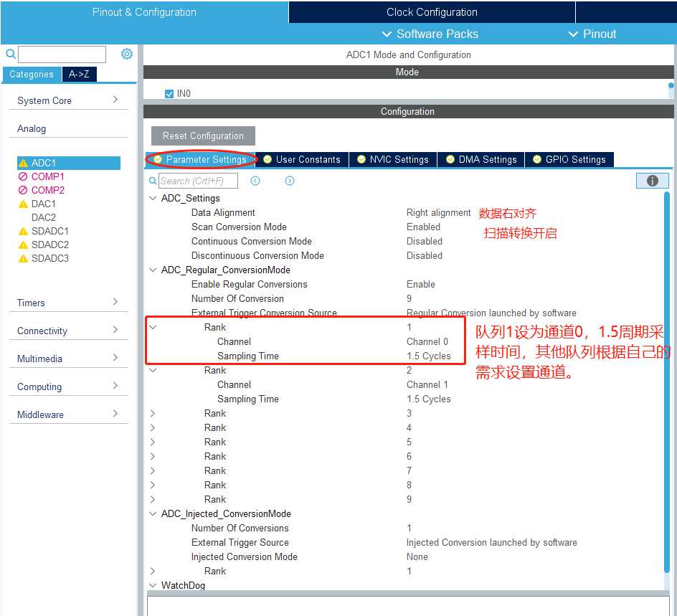Toggle the IN0 checkbox
Viewport: 677px width, 616px height.
pos(169,94)
